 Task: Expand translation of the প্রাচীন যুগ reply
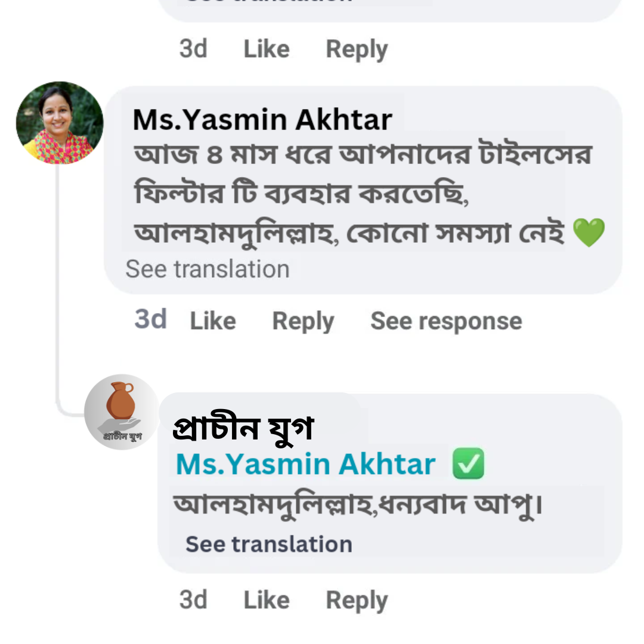268,543
